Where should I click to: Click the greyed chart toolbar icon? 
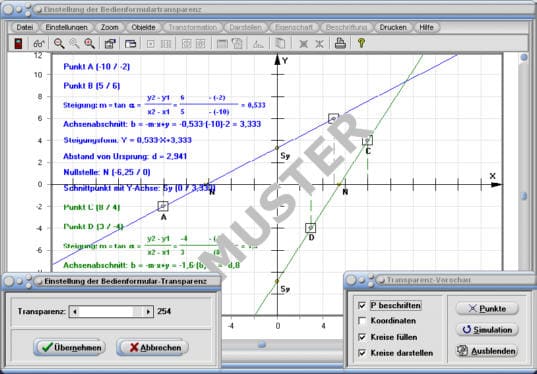point(258,44)
